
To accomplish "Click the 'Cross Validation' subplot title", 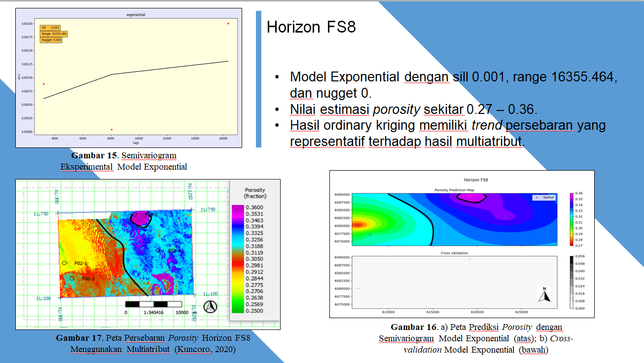I will [454, 253].
